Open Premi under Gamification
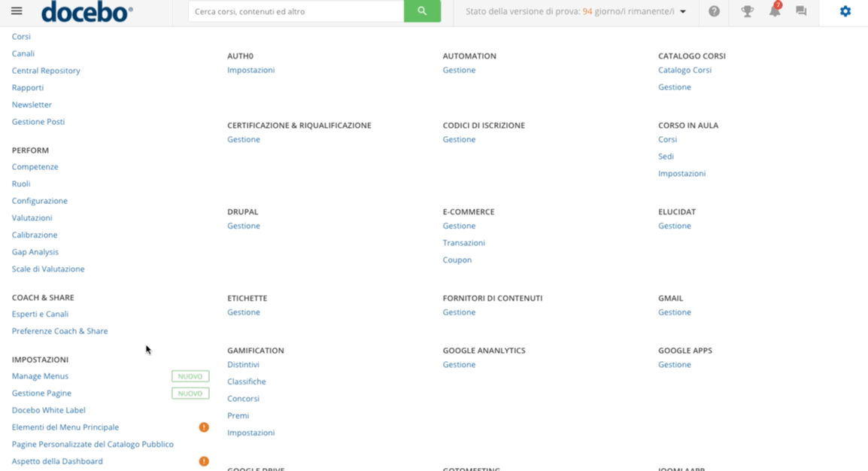The height and width of the screenshot is (471, 868). (238, 415)
